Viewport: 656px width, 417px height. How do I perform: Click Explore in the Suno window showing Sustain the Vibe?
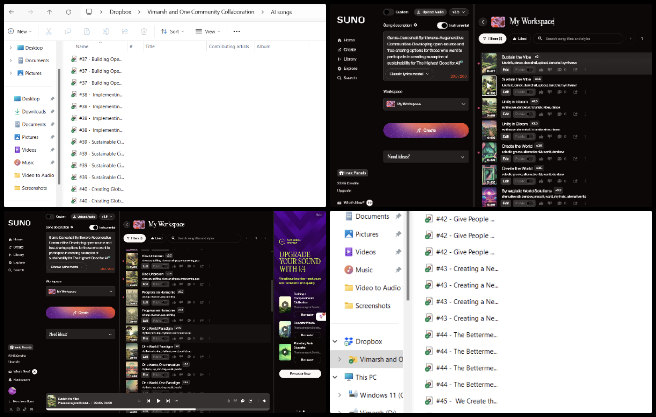[348, 68]
